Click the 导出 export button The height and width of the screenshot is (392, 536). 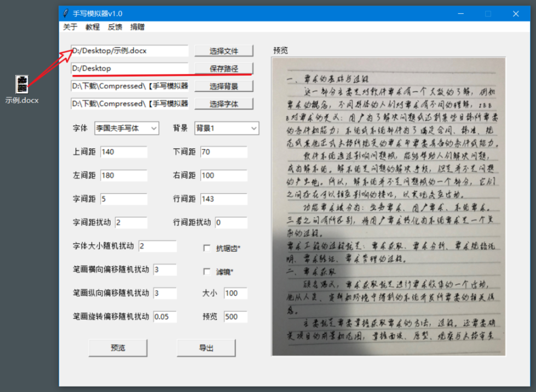coord(206,348)
